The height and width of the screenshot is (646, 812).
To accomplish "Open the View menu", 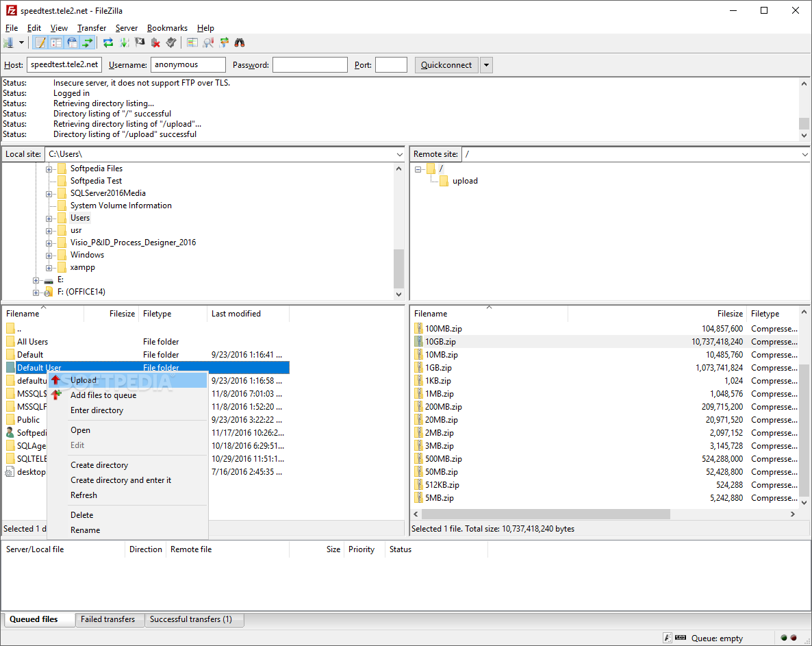I will pos(59,28).
